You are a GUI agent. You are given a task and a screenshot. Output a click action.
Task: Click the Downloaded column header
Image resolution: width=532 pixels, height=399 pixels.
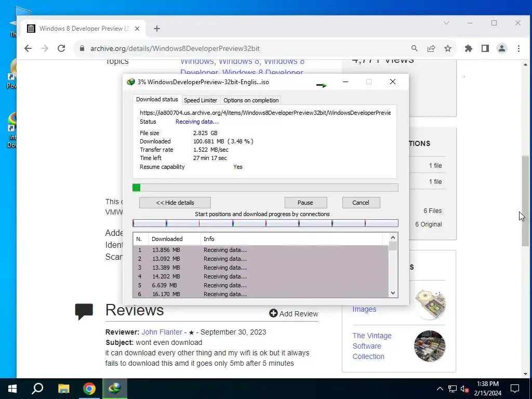tap(175, 239)
